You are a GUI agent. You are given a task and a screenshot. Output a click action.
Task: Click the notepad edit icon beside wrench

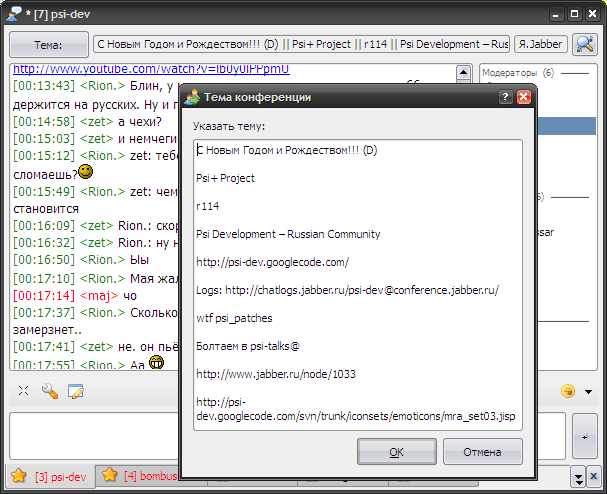pos(75,391)
